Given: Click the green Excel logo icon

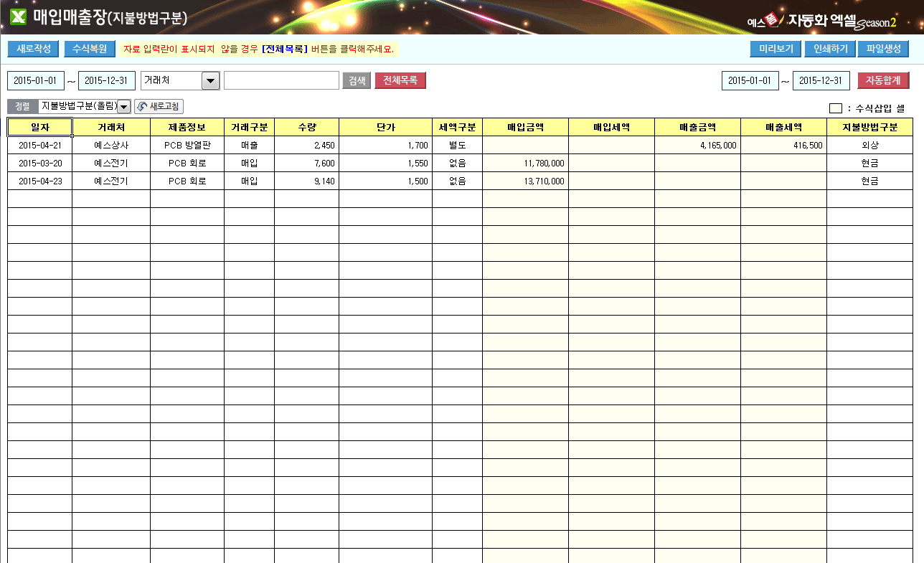Looking at the screenshot, I should pos(18,17).
